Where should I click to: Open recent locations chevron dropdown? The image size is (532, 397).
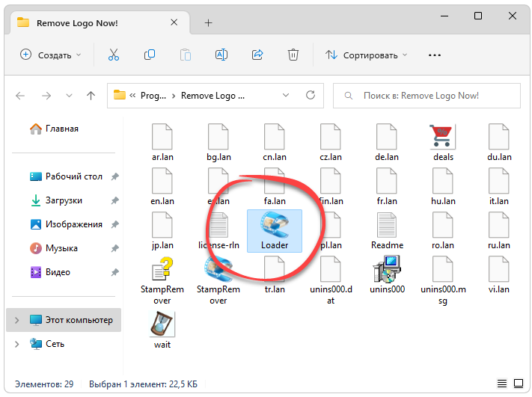click(x=69, y=96)
